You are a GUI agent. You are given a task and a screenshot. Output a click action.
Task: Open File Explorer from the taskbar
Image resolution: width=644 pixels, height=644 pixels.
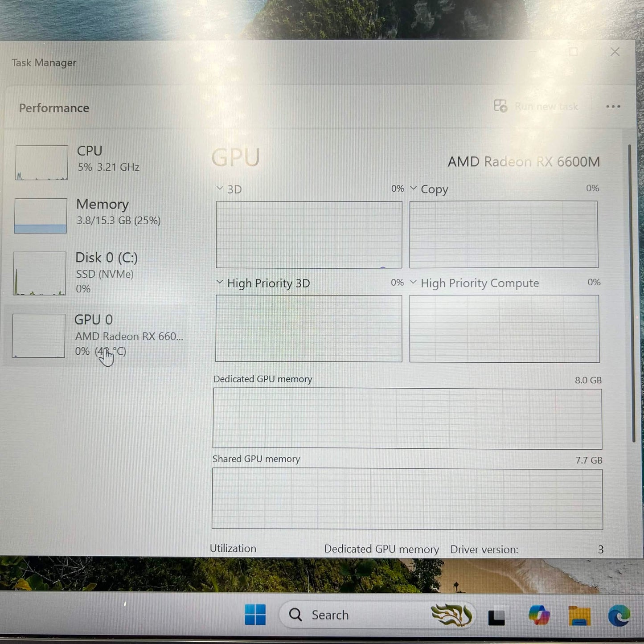(579, 616)
